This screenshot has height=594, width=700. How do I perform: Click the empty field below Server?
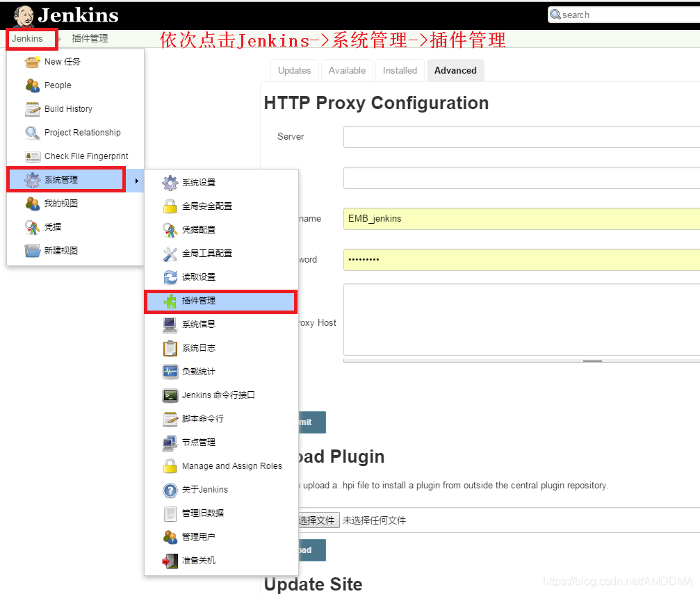(x=521, y=178)
